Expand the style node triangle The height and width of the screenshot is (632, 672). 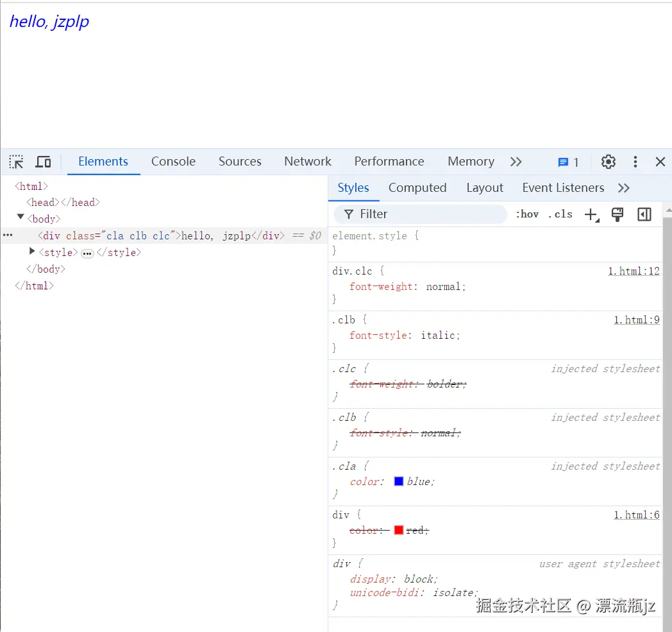(x=31, y=251)
